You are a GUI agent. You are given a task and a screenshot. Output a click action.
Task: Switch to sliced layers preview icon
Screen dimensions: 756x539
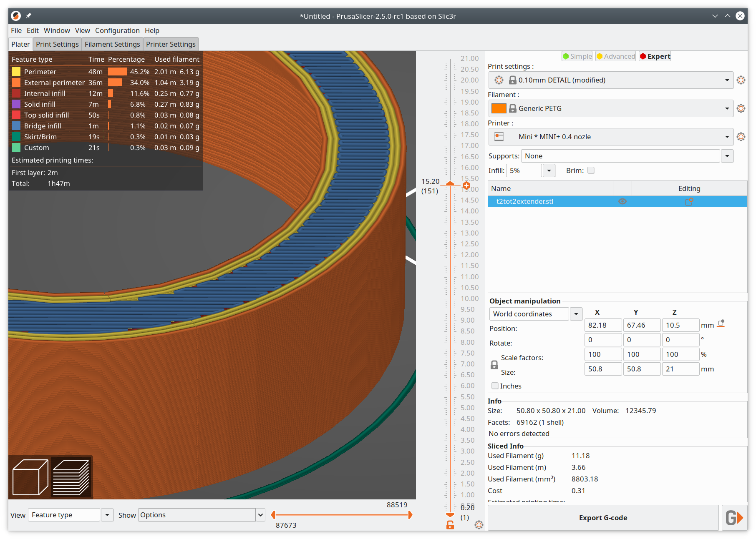point(71,477)
